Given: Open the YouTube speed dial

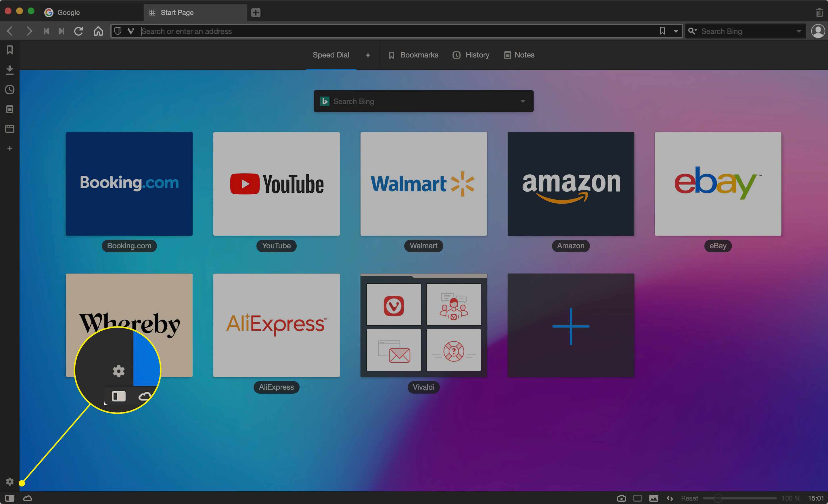Looking at the screenshot, I should 277,184.
